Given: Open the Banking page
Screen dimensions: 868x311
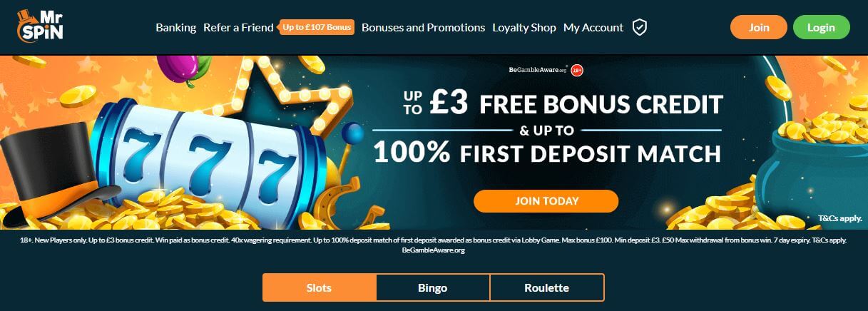Looking at the screenshot, I should coord(175,28).
